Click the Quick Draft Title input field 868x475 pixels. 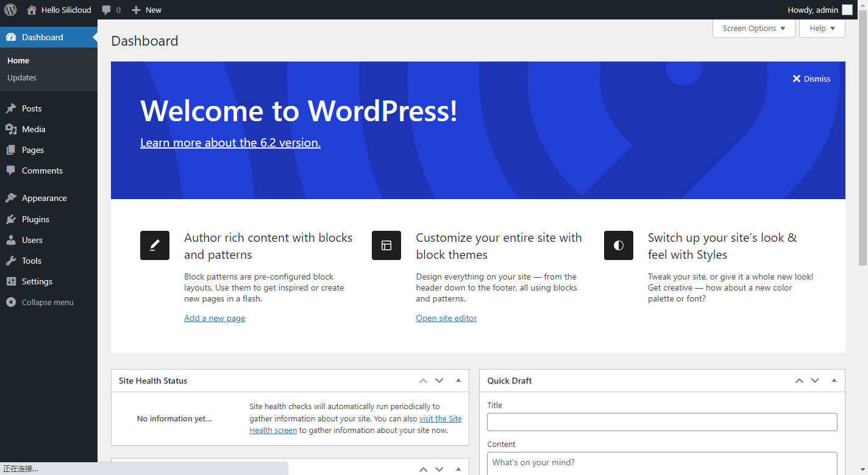pos(662,422)
